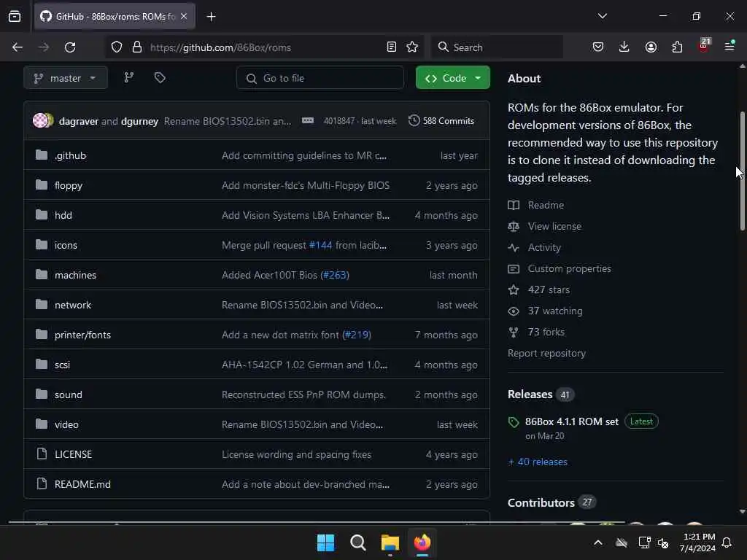Close the GitHub 86Box/roms tab
Screen dimensions: 747x560
click(184, 16)
